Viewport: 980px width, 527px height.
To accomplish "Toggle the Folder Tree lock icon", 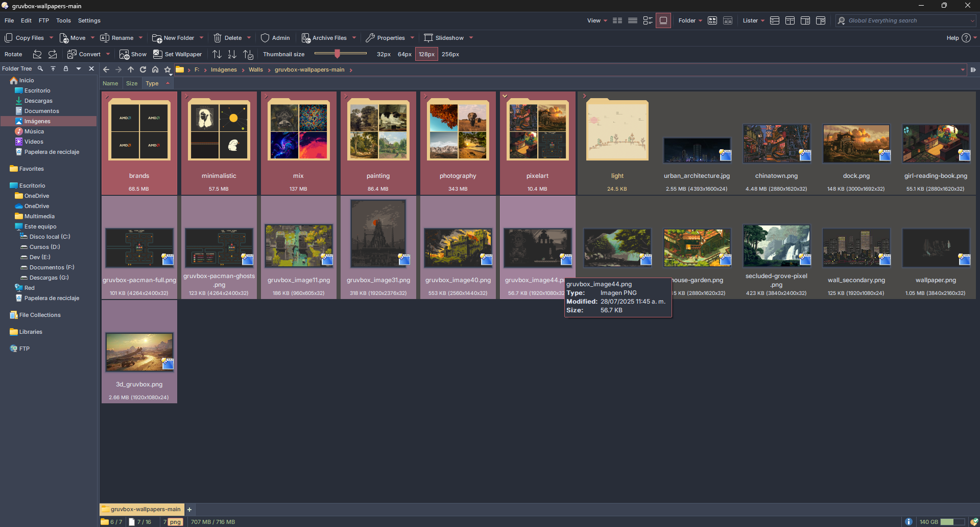I will click(x=65, y=68).
